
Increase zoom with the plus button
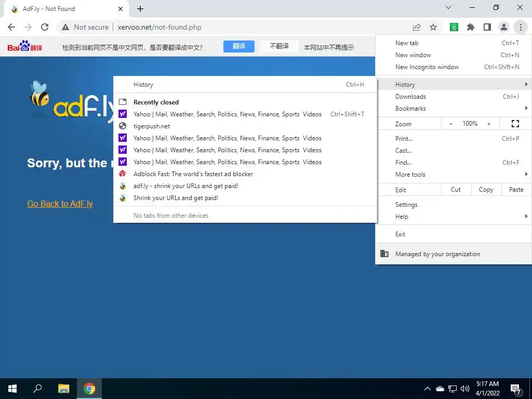tap(489, 124)
